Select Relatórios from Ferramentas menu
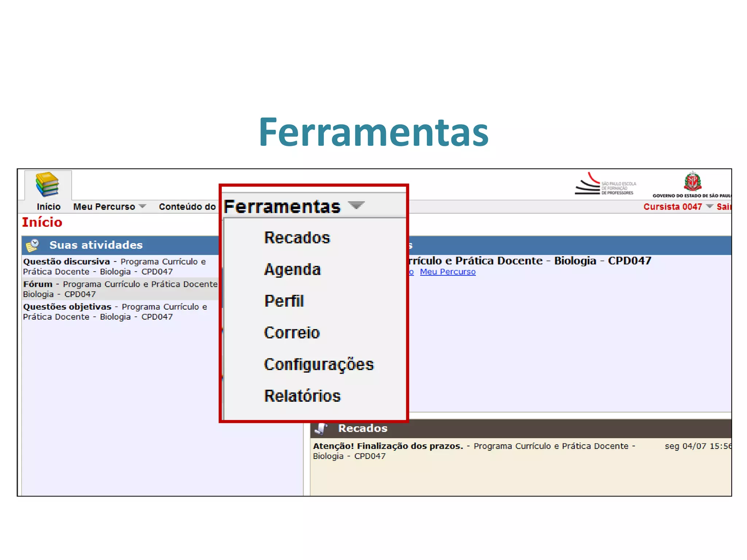The height and width of the screenshot is (560, 747). tap(302, 396)
